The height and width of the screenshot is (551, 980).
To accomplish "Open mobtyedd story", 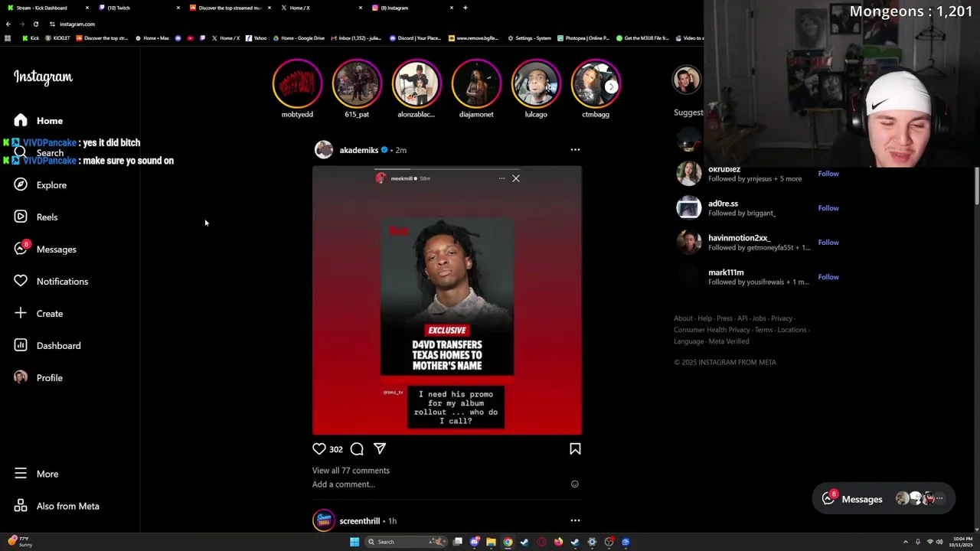I will coord(297,83).
